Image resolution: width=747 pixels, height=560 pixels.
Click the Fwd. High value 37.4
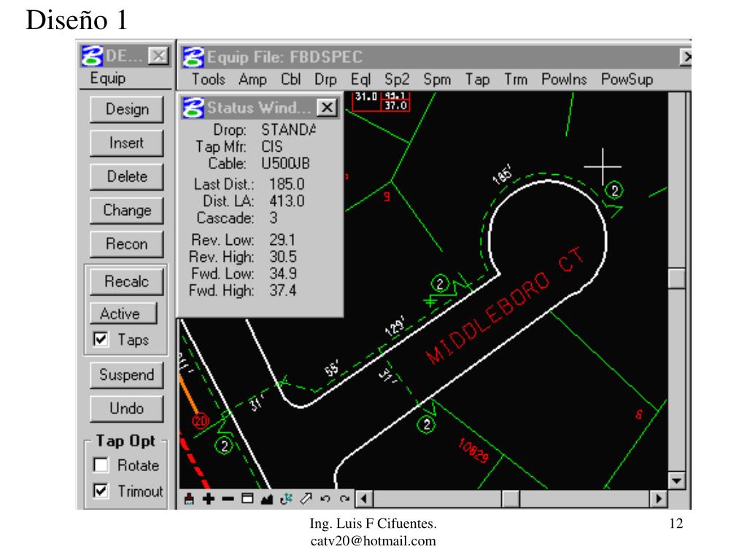click(x=283, y=290)
